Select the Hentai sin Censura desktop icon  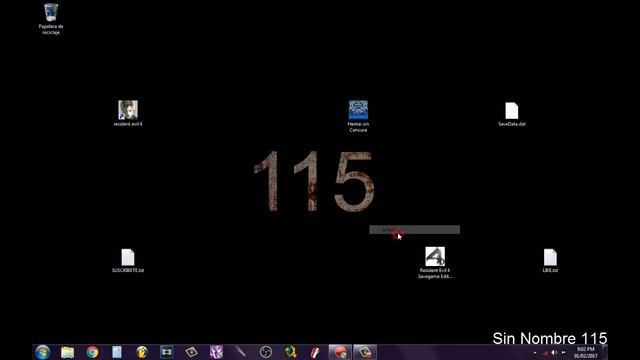pyautogui.click(x=358, y=116)
